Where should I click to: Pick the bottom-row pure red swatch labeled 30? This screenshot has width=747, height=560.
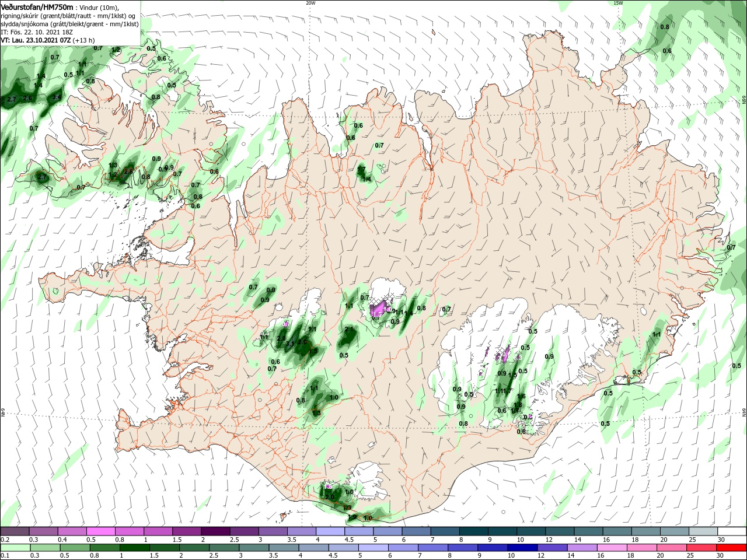click(x=731, y=548)
